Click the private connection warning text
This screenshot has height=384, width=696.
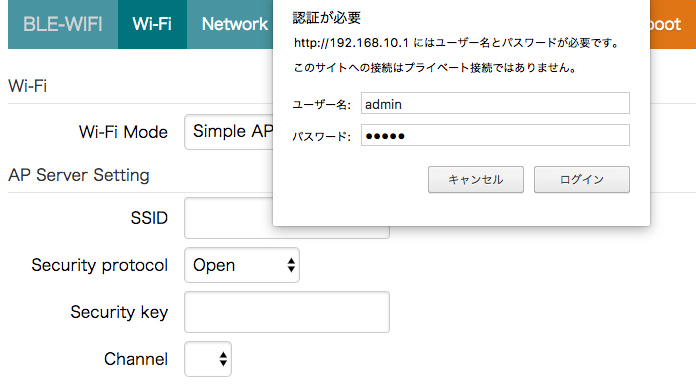click(x=435, y=68)
